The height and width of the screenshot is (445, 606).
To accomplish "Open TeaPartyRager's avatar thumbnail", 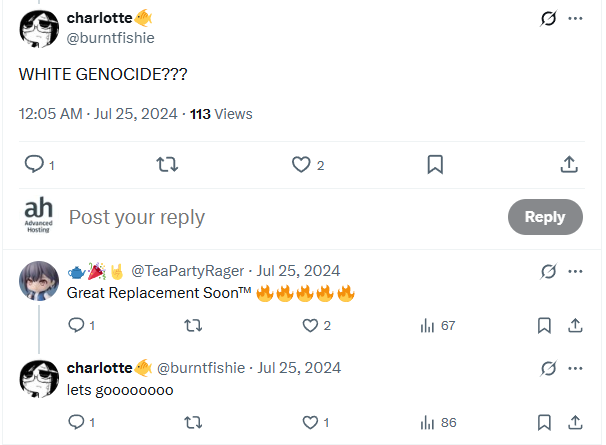I will (x=38, y=280).
